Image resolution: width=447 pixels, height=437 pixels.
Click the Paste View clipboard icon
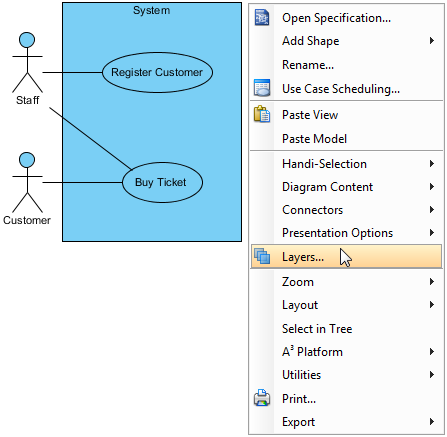[x=262, y=114]
